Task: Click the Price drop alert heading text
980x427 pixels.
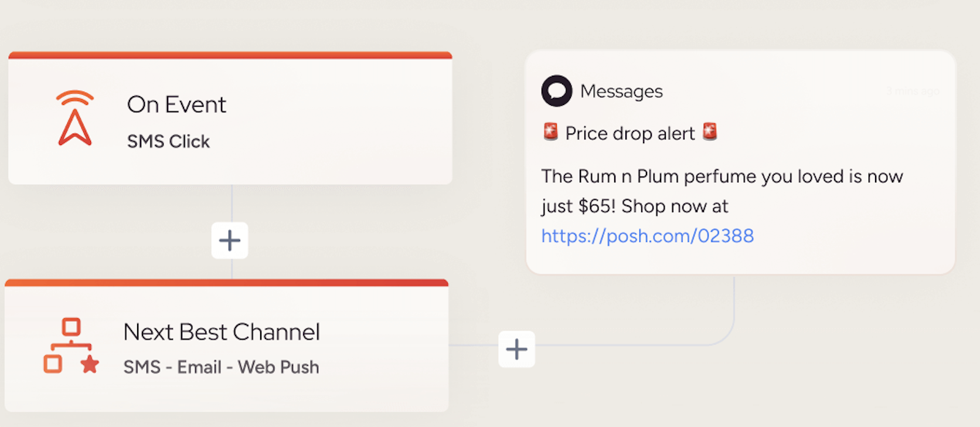Action: tap(630, 134)
